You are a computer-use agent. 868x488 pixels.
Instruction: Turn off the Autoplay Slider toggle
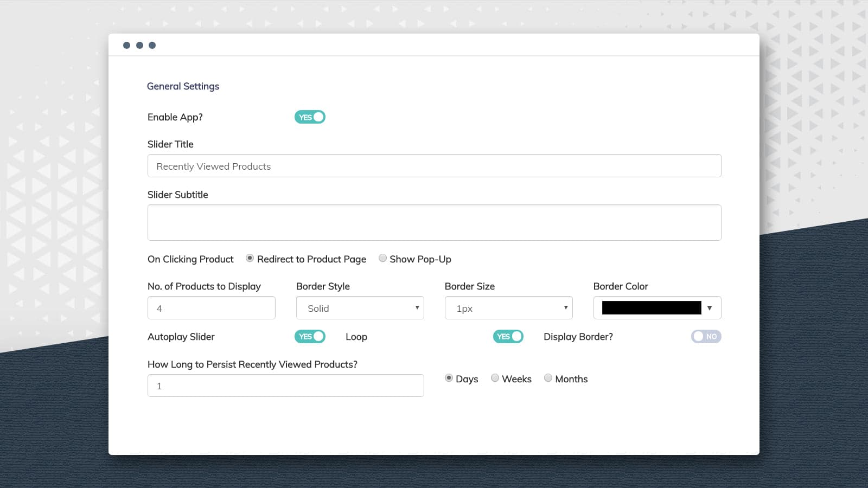pyautogui.click(x=310, y=337)
